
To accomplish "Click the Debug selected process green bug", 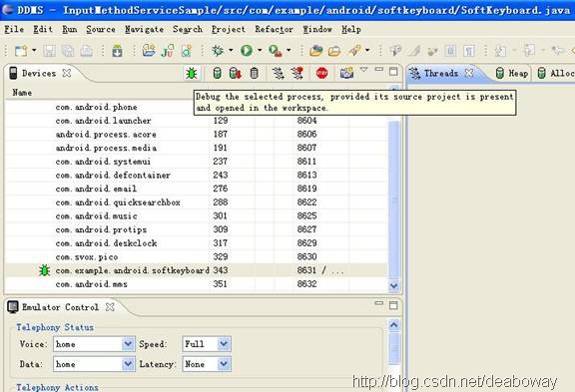I will [x=192, y=73].
